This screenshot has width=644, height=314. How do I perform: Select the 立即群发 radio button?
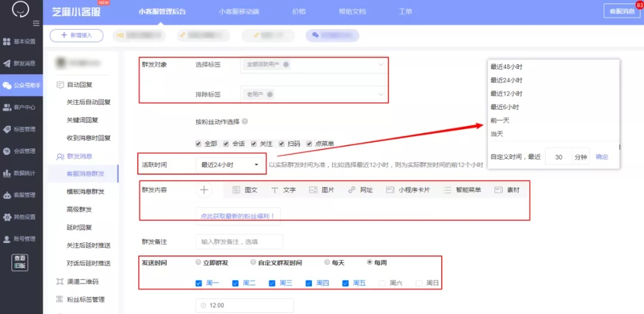(199, 262)
